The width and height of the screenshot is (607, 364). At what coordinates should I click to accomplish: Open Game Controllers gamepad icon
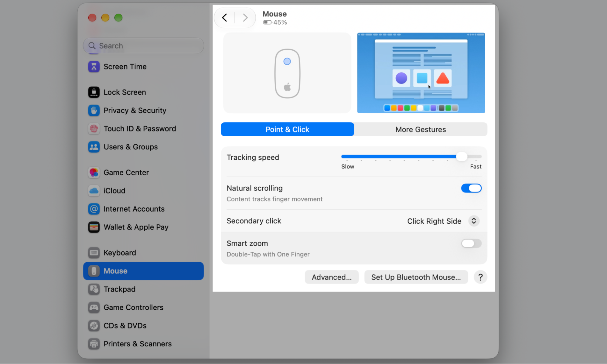click(x=94, y=307)
